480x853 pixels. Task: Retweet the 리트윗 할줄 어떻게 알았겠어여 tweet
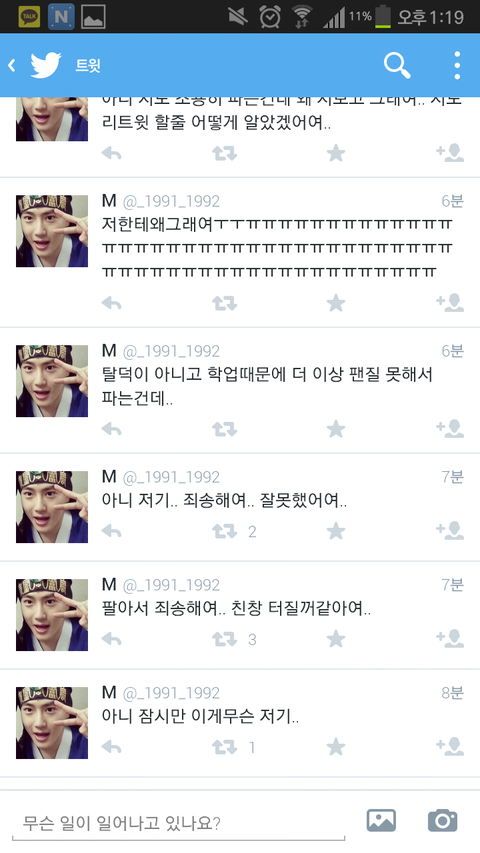click(224, 153)
